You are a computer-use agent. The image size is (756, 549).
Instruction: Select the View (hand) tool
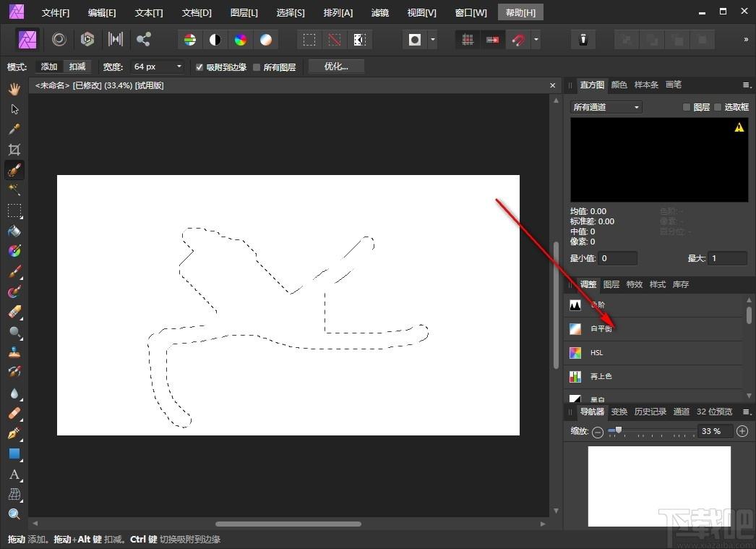[x=14, y=89]
